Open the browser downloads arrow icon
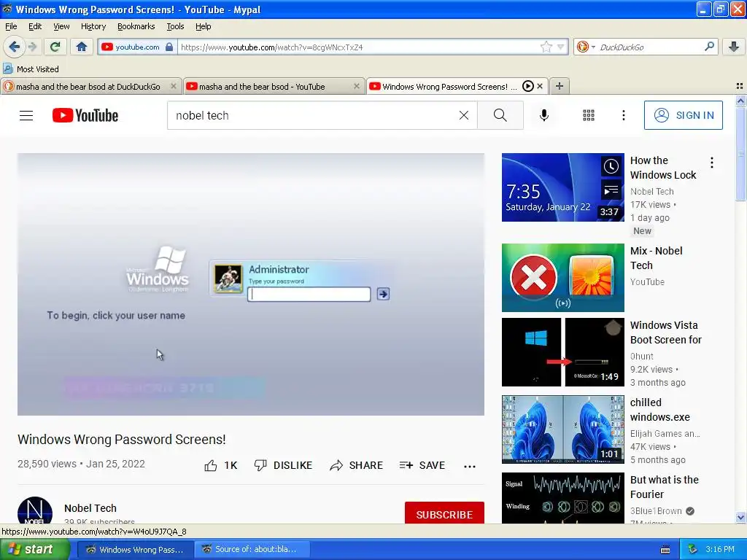 (x=734, y=47)
